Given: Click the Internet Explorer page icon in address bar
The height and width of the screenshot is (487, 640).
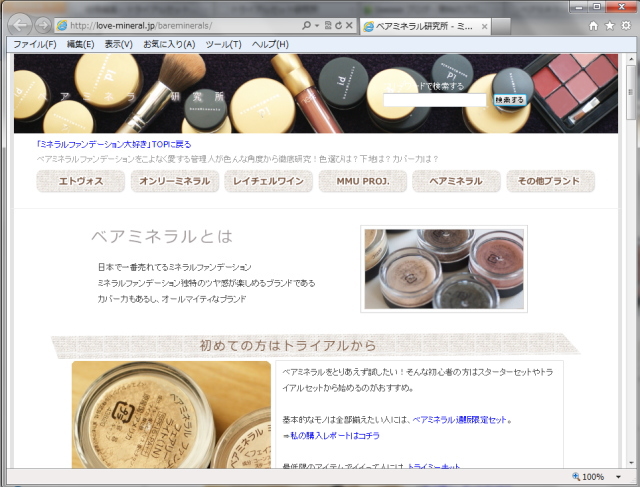Looking at the screenshot, I should click(62, 25).
